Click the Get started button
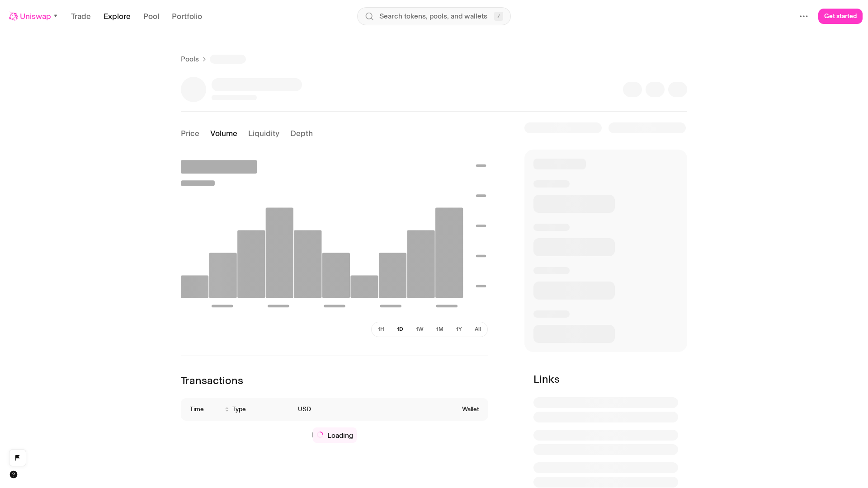This screenshot has width=868, height=488. click(840, 16)
